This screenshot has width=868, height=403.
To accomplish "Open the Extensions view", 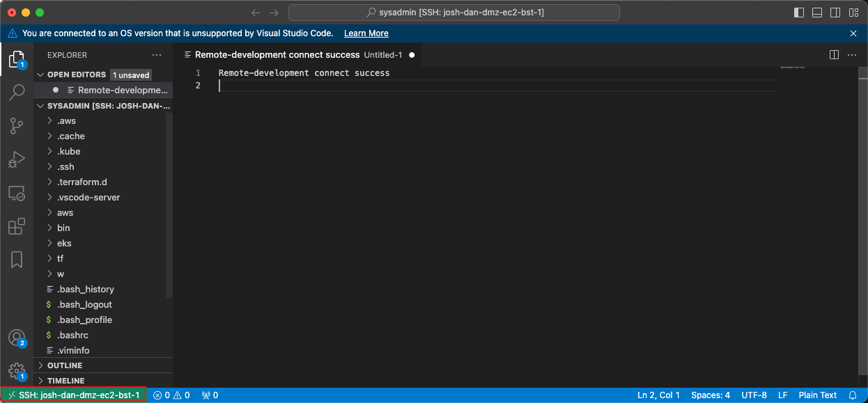I will (17, 226).
